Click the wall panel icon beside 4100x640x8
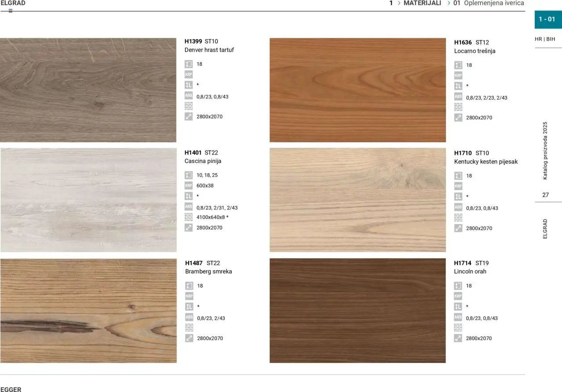The width and height of the screenshot is (562, 392). click(x=188, y=217)
